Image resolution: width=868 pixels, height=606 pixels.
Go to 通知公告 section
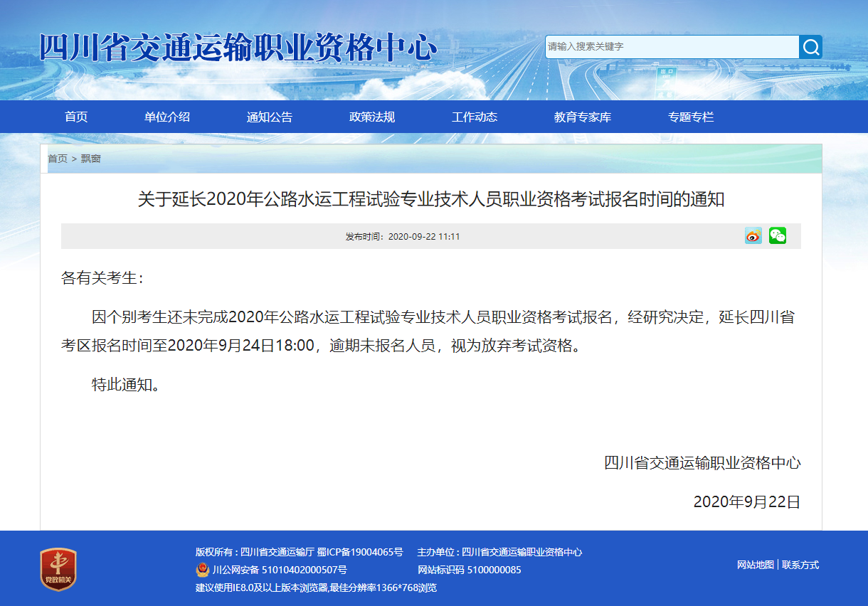pos(270,117)
